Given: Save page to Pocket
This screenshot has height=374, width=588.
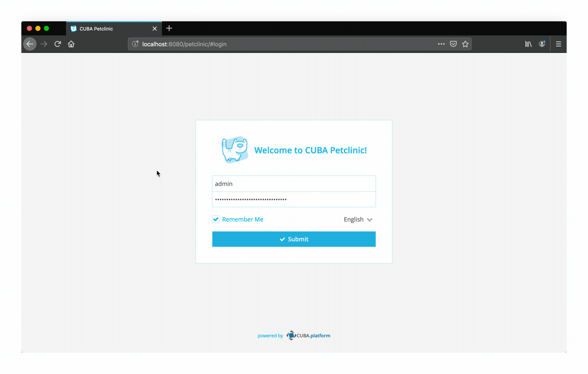Looking at the screenshot, I should tap(453, 44).
